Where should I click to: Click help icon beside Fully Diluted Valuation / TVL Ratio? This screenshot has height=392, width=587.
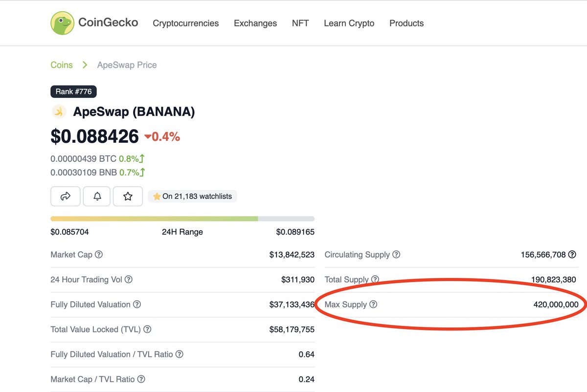180,354
